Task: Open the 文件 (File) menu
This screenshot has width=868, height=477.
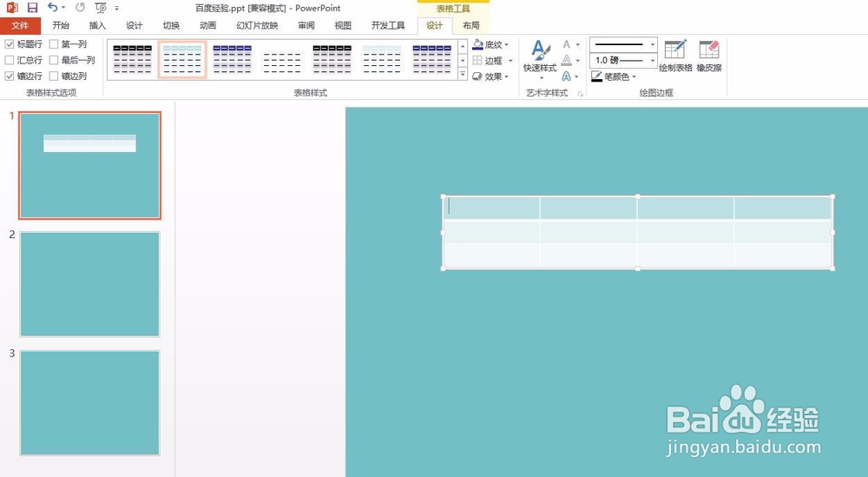Action: pyautogui.click(x=20, y=25)
